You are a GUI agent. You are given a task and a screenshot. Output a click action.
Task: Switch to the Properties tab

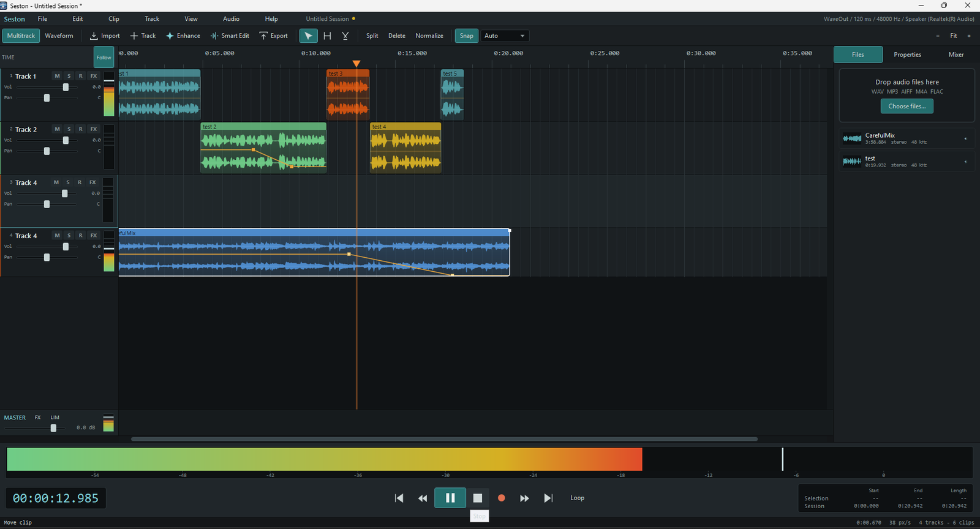tap(907, 54)
